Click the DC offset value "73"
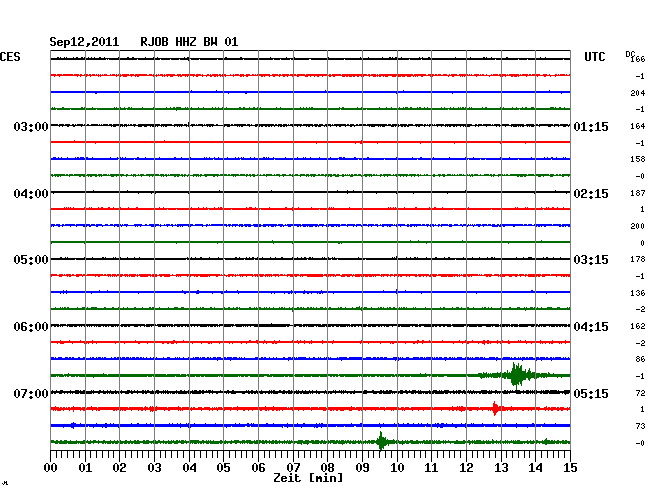The height and width of the screenshot is (494, 650). pyautogui.click(x=640, y=426)
